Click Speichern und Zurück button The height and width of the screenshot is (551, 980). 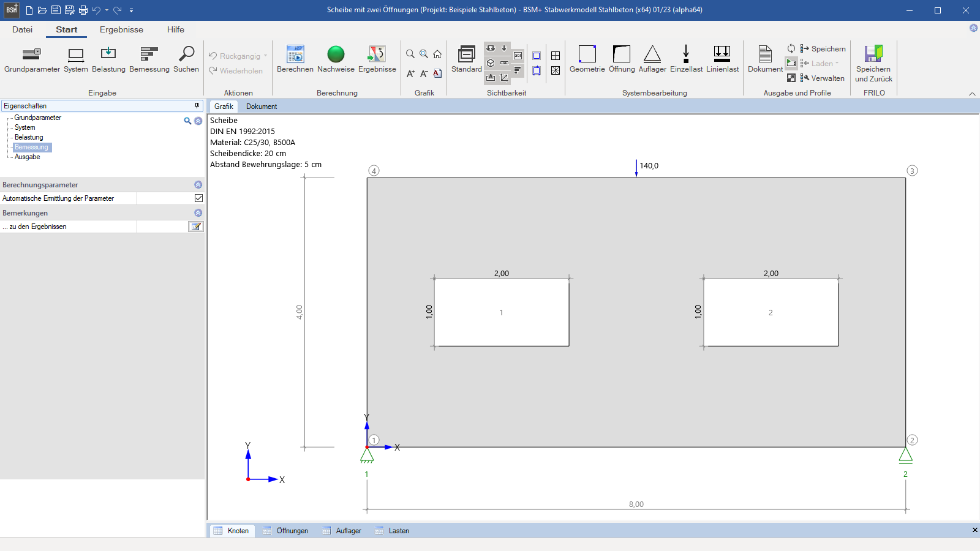(873, 64)
